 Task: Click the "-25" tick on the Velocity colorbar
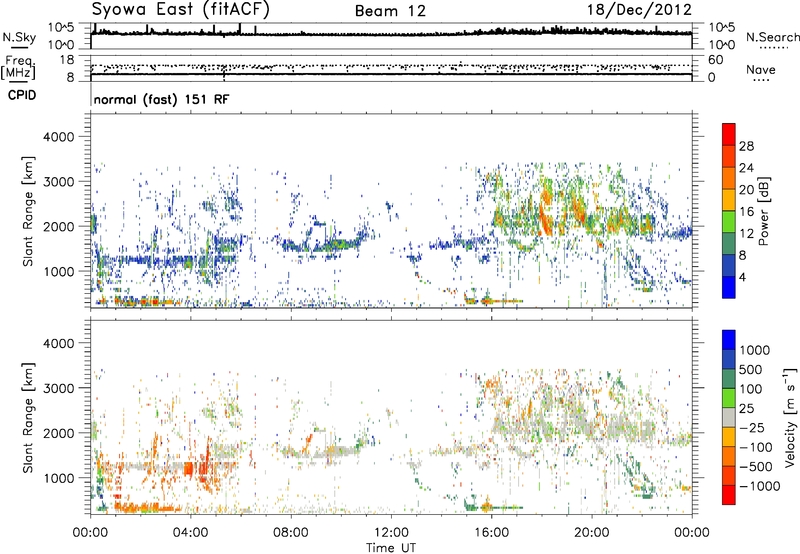click(752, 428)
